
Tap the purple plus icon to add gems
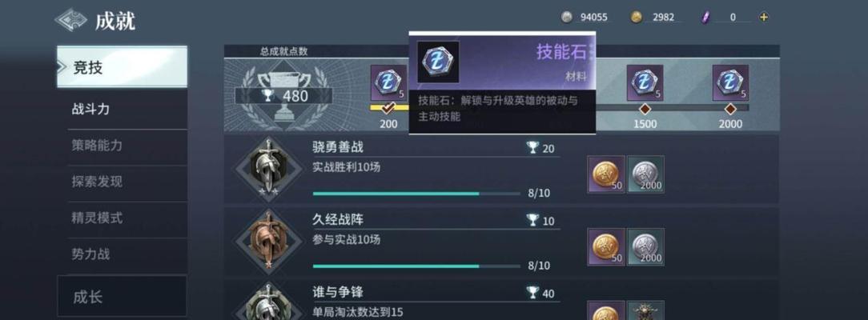click(x=764, y=17)
